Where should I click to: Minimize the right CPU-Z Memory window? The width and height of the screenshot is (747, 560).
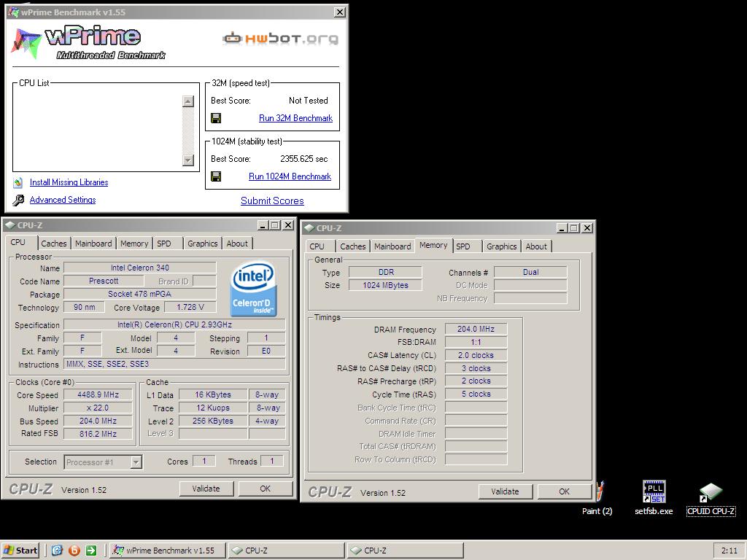coord(562,228)
